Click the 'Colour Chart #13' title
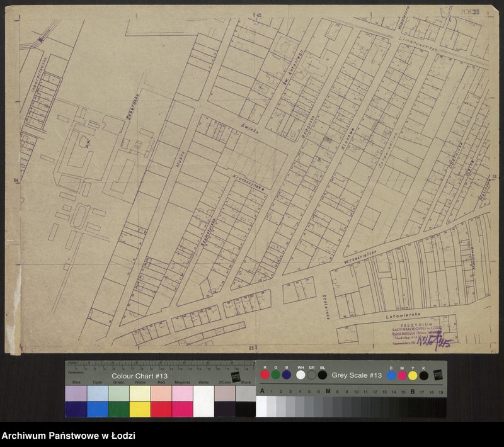 [x=140, y=376]
